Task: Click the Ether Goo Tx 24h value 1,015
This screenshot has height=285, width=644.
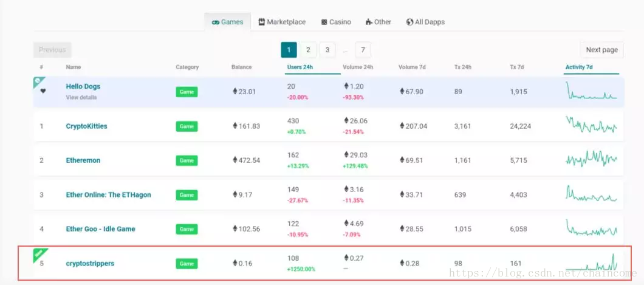Action: [462, 228]
